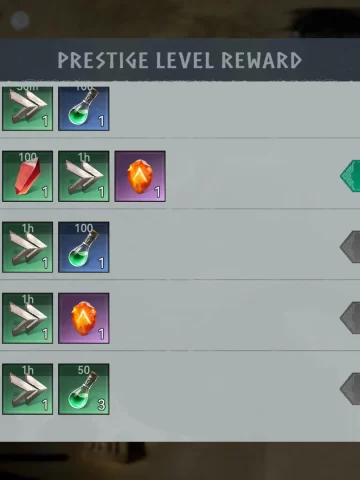Viewport: 360px width, 480px height.
Task: Tap the partially cut-off blue potion in the top row
Action: tap(84, 109)
